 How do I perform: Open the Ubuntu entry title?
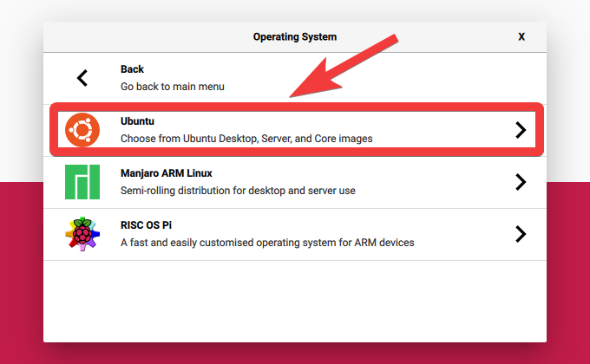(x=137, y=121)
